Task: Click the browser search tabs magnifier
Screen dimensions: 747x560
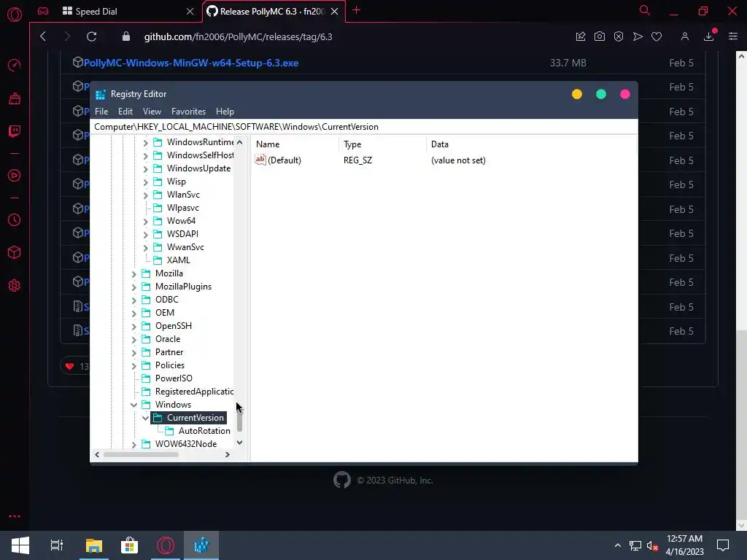Action: coord(644,10)
